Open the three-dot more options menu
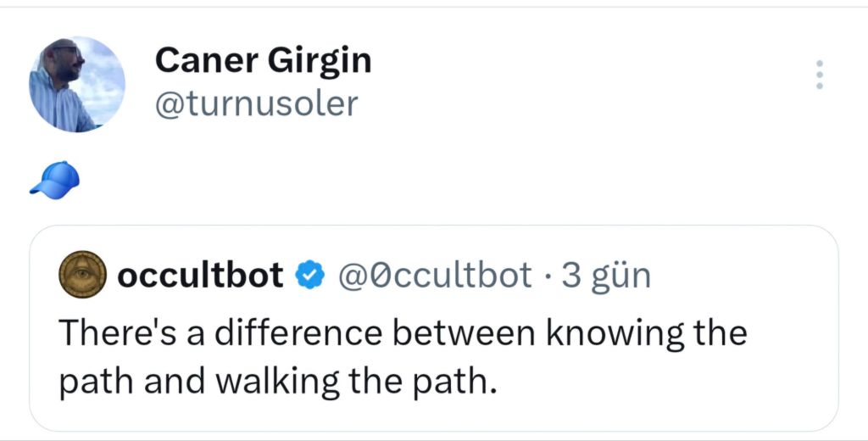The height and width of the screenshot is (441, 868). (819, 75)
